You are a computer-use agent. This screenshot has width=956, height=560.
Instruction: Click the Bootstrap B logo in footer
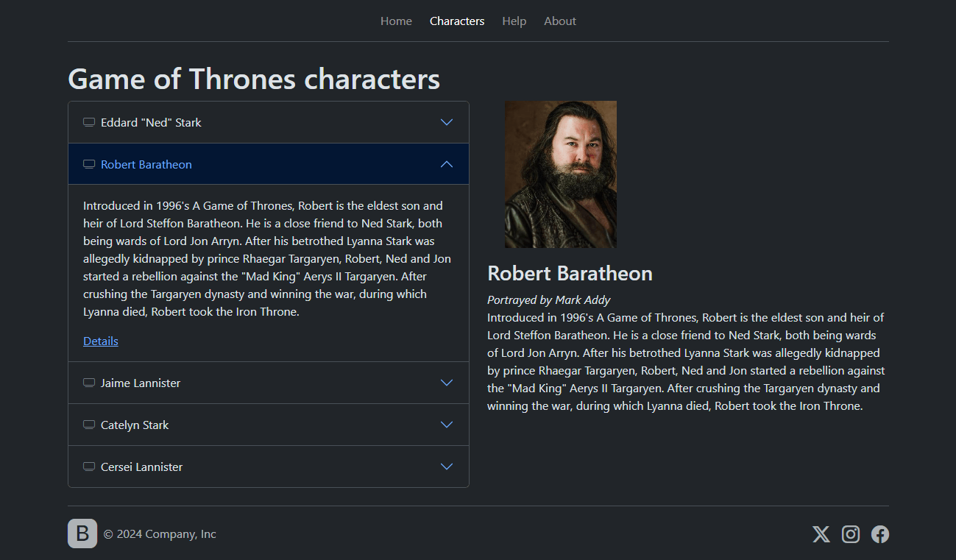click(82, 534)
